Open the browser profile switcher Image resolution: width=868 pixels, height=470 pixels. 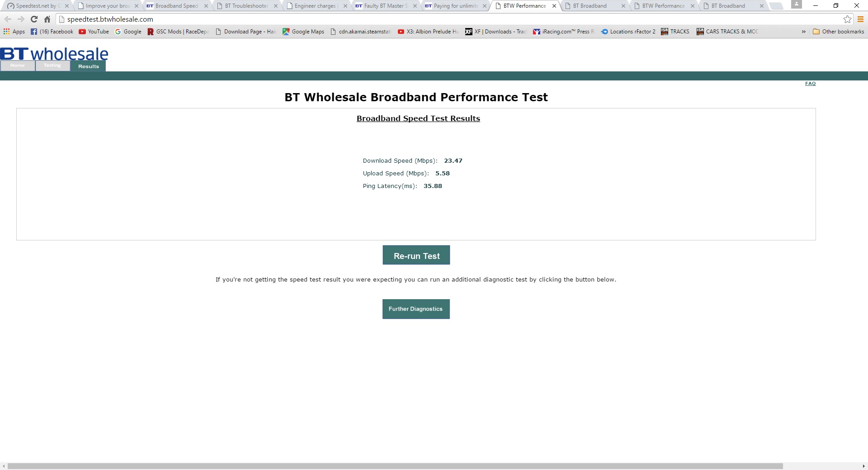click(x=797, y=5)
